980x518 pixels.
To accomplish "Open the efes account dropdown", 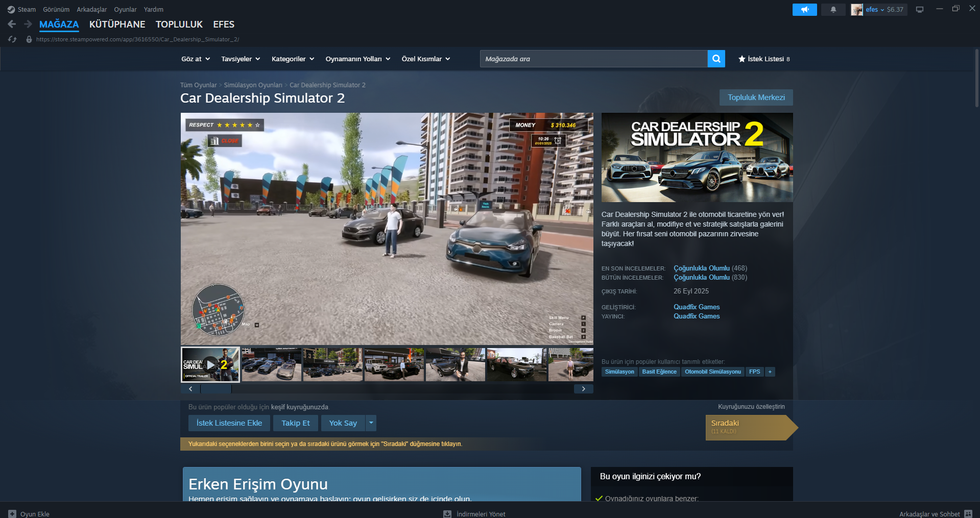I will coord(875,10).
